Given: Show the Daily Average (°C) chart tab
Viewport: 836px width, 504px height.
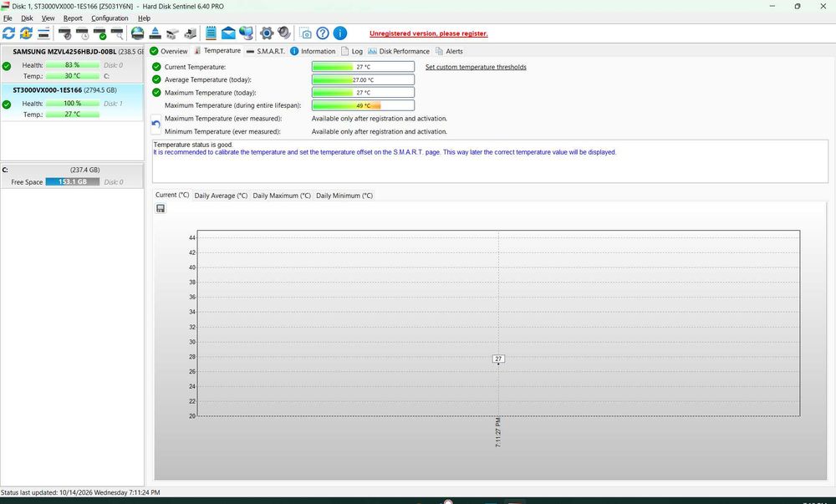Looking at the screenshot, I should [x=221, y=196].
